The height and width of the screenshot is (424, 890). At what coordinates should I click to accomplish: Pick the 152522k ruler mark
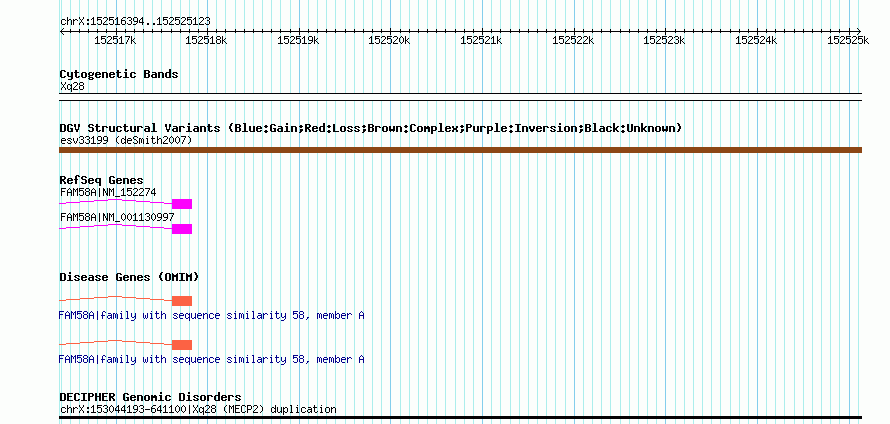tap(573, 40)
